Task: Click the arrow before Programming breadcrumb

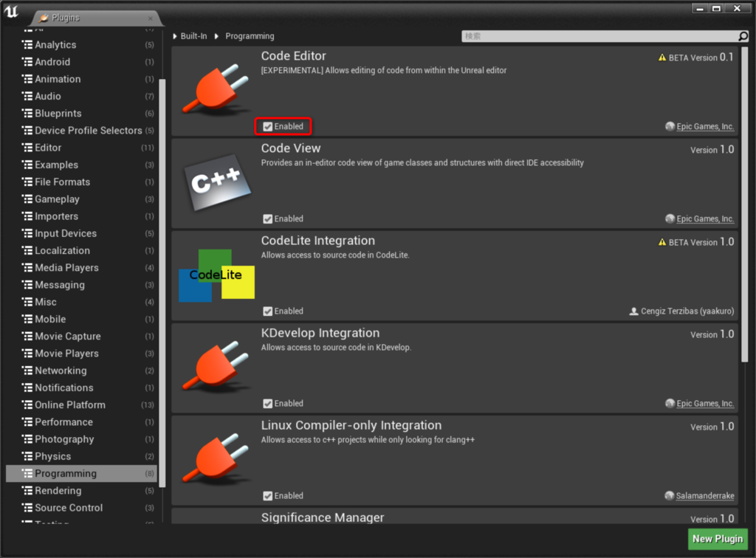Action: 216,36
